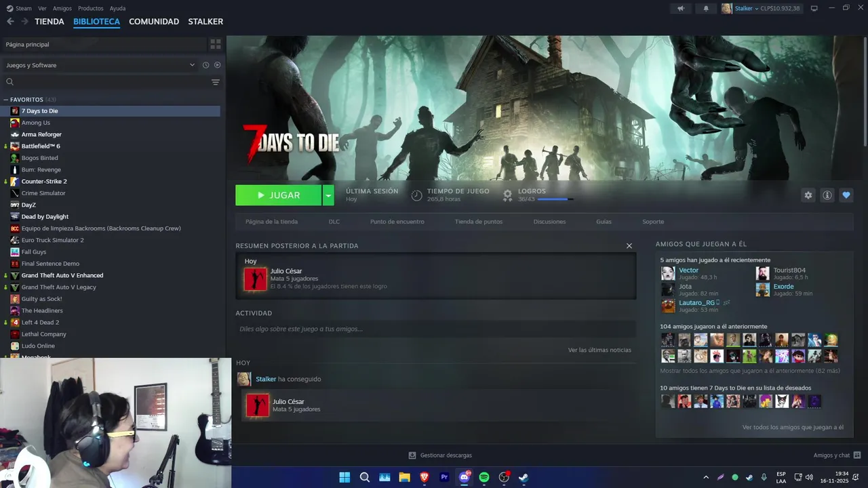Image resolution: width=868 pixels, height=488 pixels.
Task: Open the Manage downloads icon at bottom
Action: [412, 455]
